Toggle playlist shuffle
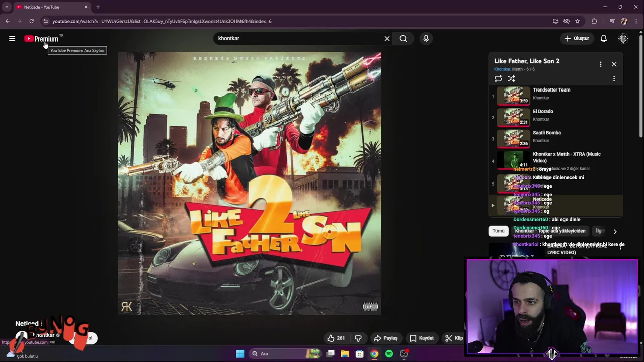Image resolution: width=644 pixels, height=362 pixels. [511, 78]
